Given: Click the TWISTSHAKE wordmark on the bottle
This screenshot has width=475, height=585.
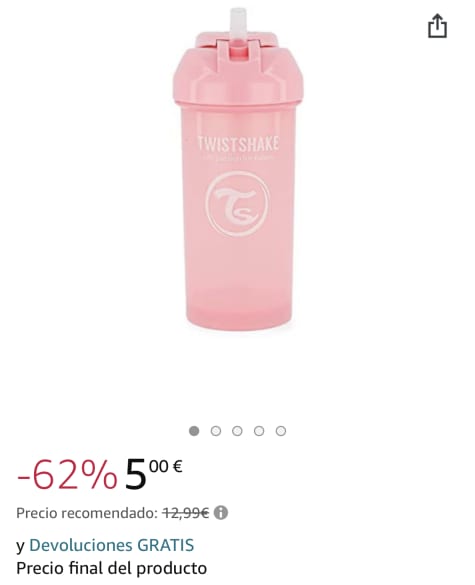Looking at the screenshot, I should tap(238, 144).
